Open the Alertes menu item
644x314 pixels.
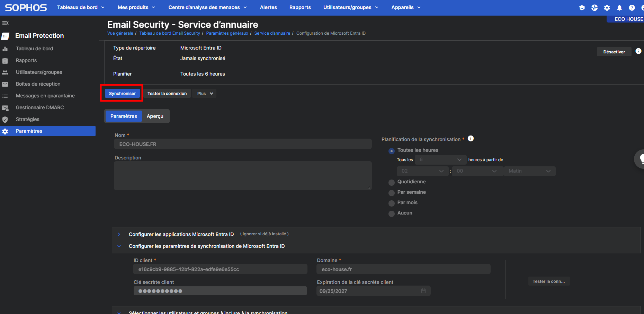[x=268, y=7]
